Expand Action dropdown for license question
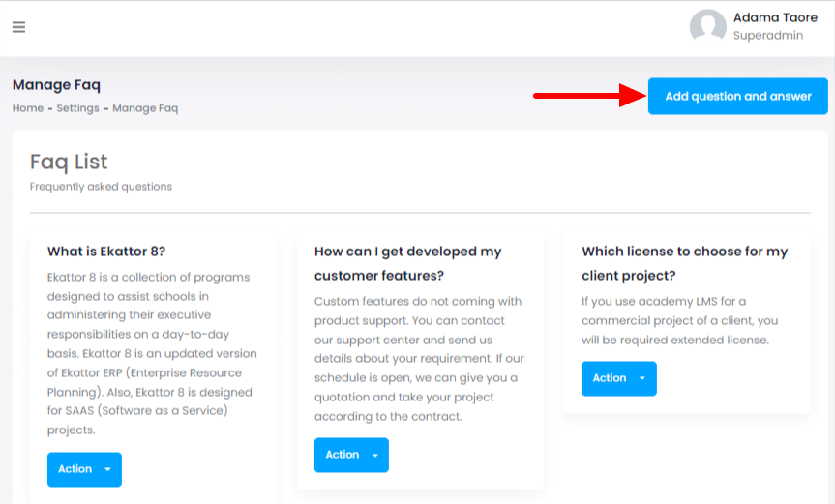This screenshot has height=504, width=835. 618,378
